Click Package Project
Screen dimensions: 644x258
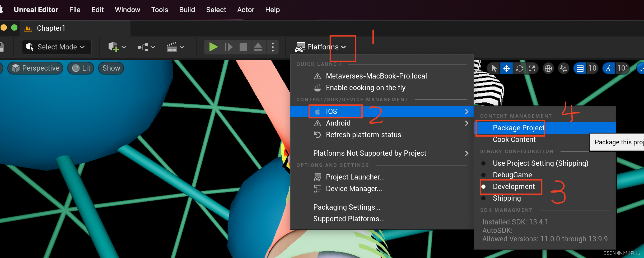(545, 128)
